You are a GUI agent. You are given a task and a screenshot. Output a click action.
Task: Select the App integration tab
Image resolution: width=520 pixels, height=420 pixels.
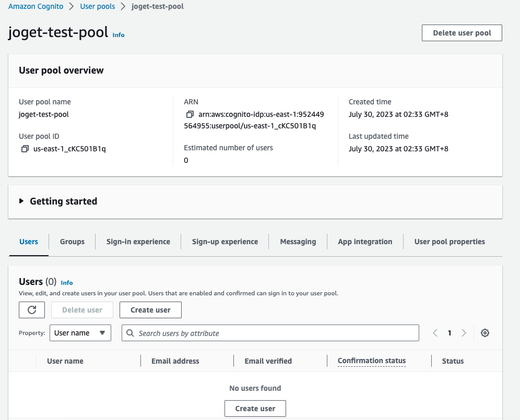(x=365, y=242)
